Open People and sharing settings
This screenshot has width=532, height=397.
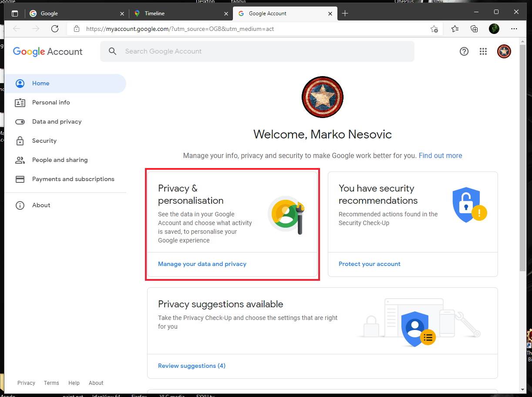60,160
